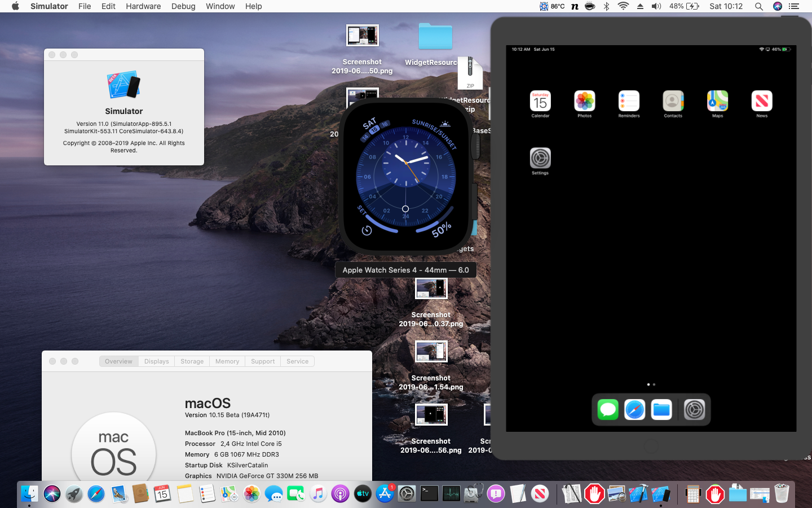
Task: Switch to Displays tab in About This Mac
Action: [x=156, y=361]
